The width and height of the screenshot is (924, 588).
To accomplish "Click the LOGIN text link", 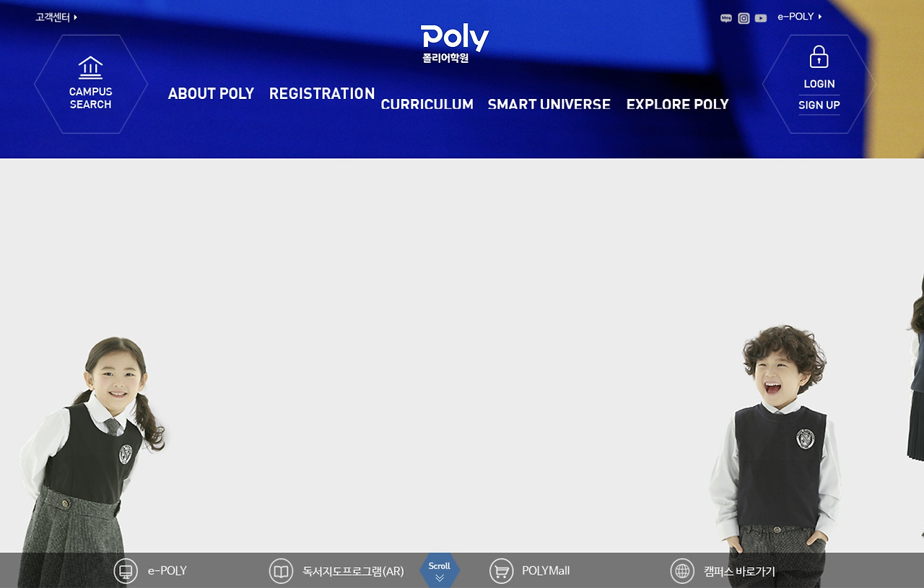I will click(819, 84).
